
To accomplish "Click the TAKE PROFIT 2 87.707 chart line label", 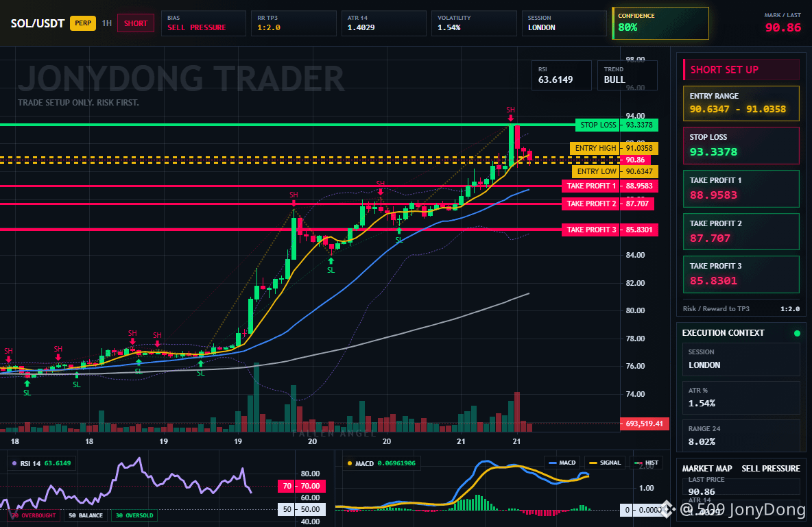I will click(608, 204).
